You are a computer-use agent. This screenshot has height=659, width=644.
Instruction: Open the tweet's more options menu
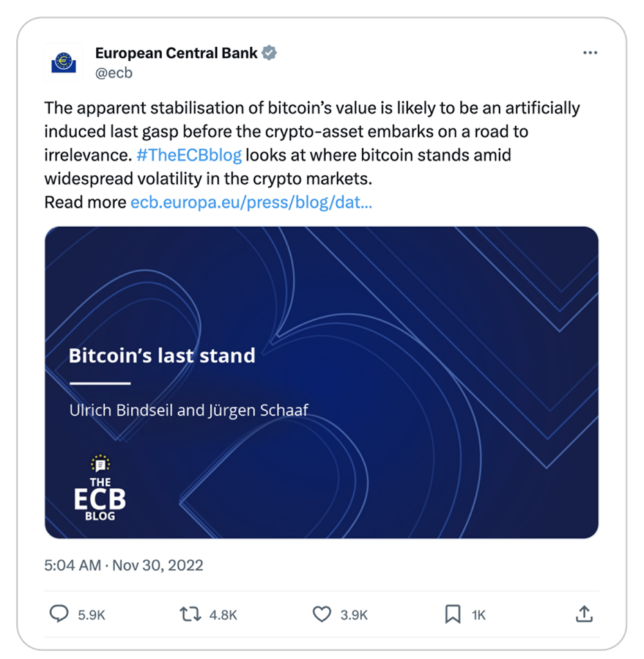589,53
